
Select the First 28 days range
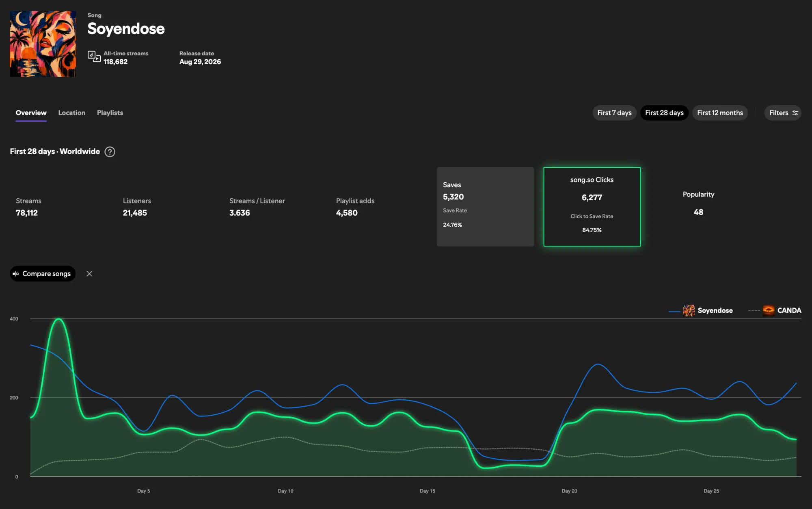[664, 113]
